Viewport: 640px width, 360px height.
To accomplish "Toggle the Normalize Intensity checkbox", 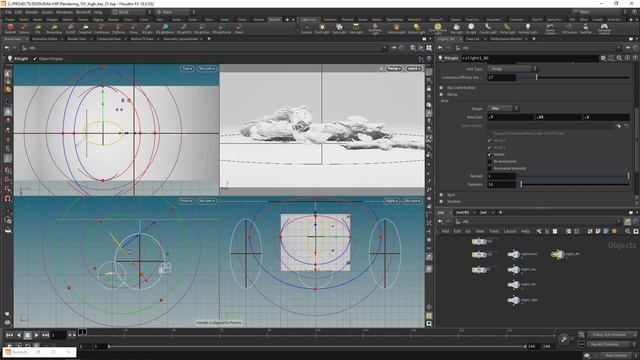I will pyautogui.click(x=489, y=168).
